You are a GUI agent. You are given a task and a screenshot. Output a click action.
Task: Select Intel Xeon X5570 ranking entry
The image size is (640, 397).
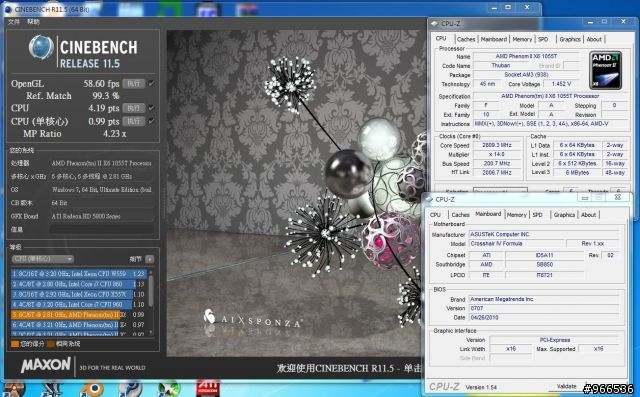(x=78, y=294)
